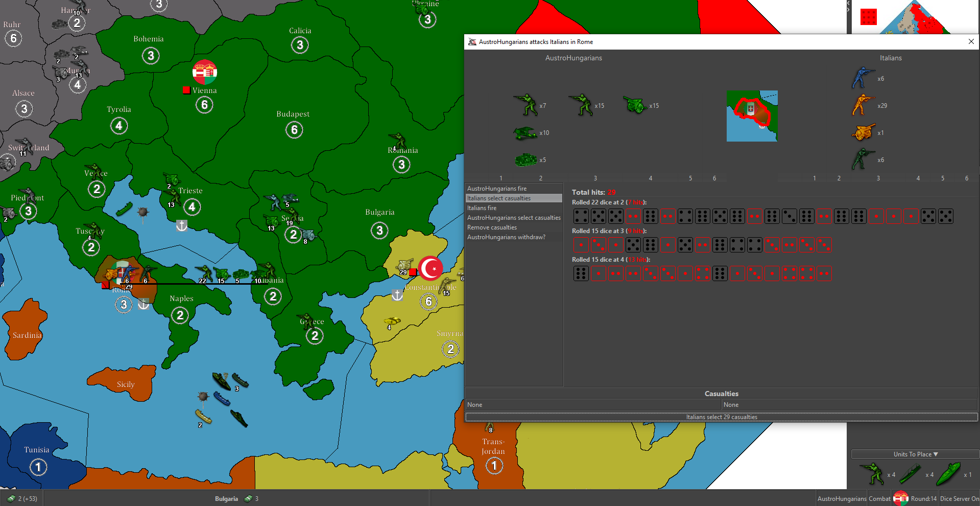
Task: Expand side panel with right splitter arrow
Action: (848, 10)
